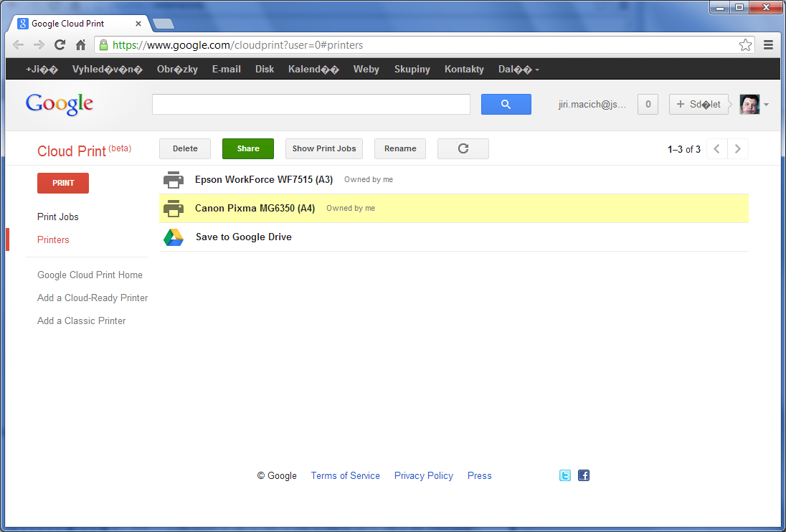This screenshot has width=786, height=532.
Task: Click the green Share button
Action: [248, 149]
